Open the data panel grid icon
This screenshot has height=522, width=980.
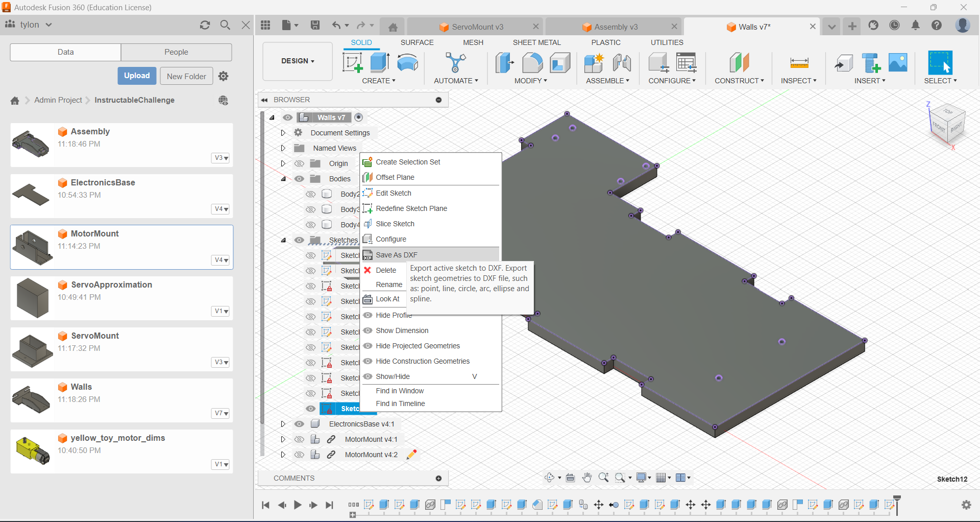pyautogui.click(x=265, y=25)
